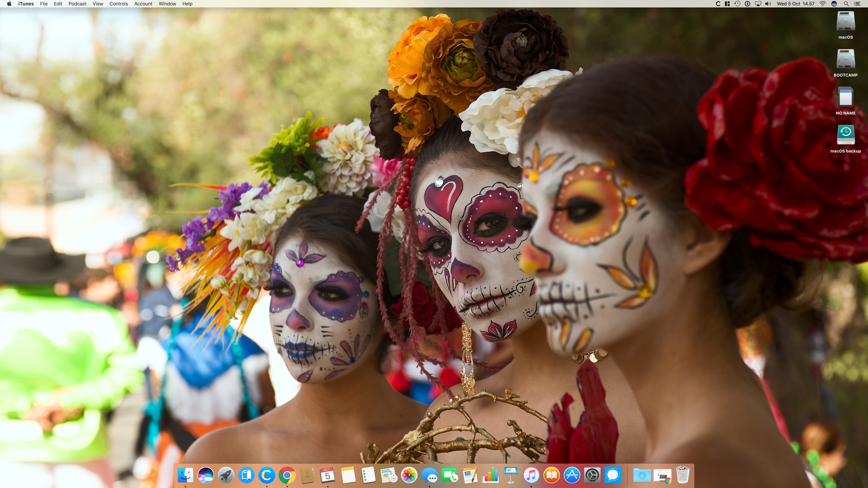
Task: Open Spotlight search magnifier
Action: click(846, 4)
